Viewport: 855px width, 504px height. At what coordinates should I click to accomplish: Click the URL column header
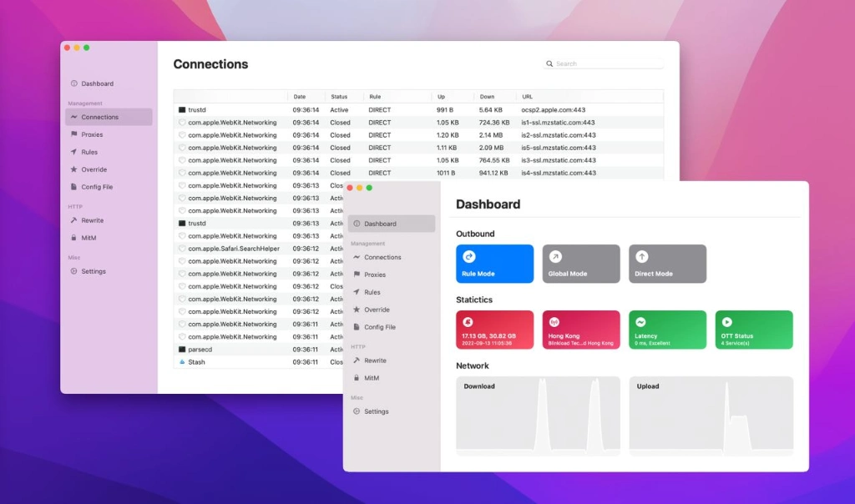[528, 97]
